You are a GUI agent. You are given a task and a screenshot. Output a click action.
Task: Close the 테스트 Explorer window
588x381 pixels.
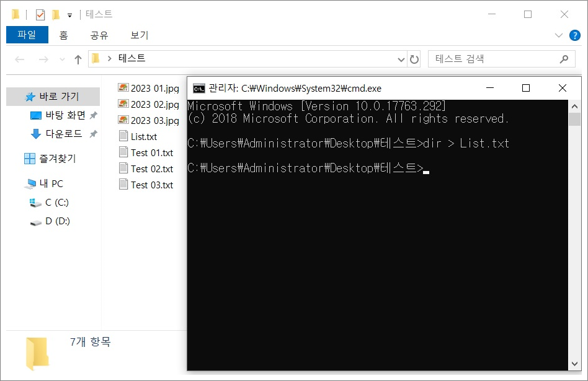pos(564,14)
